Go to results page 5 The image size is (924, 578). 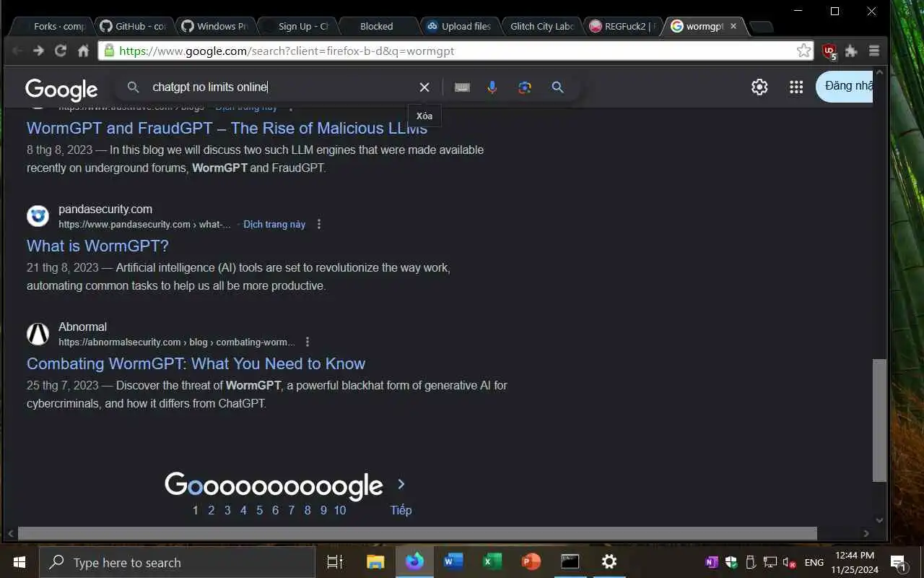tap(259, 510)
